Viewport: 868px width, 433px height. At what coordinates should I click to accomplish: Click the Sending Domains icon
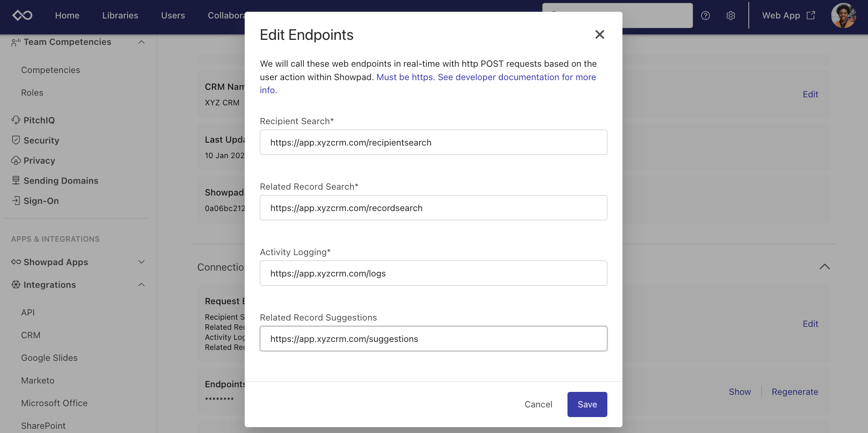(x=16, y=180)
